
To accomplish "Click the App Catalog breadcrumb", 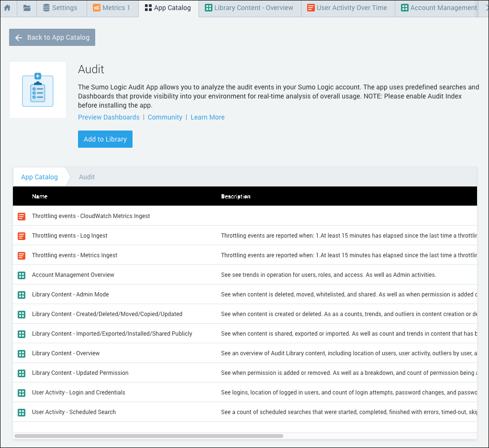I will pyautogui.click(x=39, y=177).
